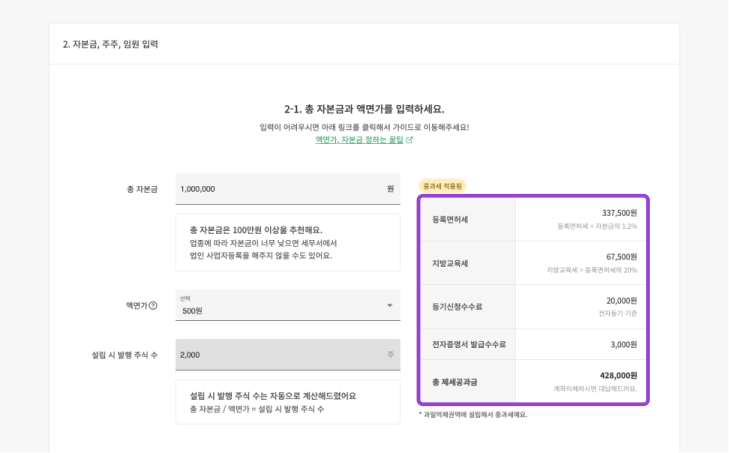Click the 20,000원 등기신청수수료 amount
Viewport: 729px width, 453px height.
pyautogui.click(x=620, y=300)
